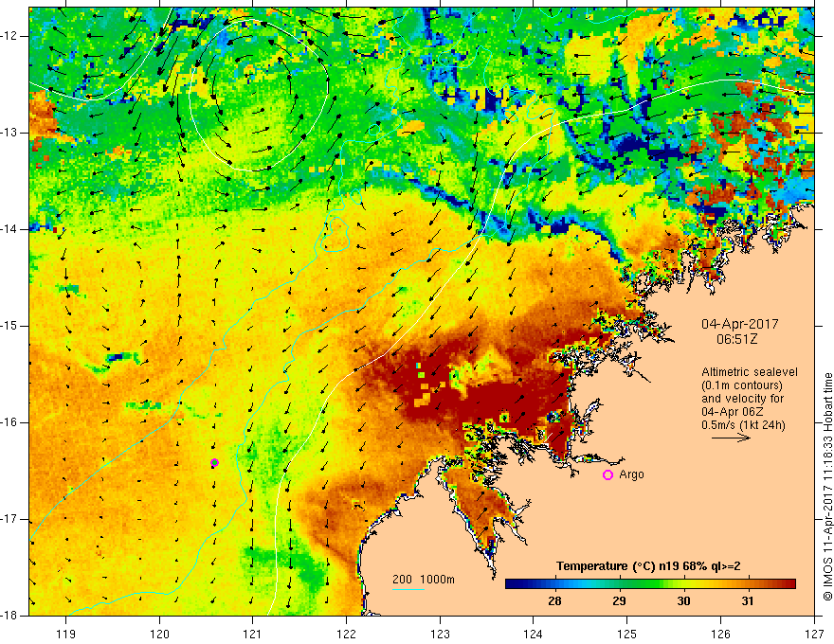Viewport: 834px width, 644px height.
Task: Click the -17 latitude axis label
Action: (9, 519)
